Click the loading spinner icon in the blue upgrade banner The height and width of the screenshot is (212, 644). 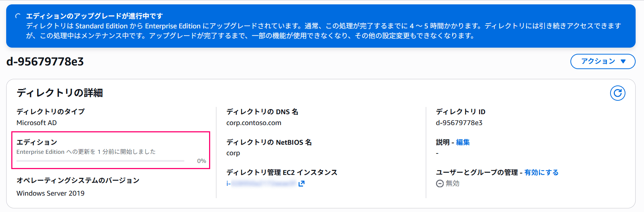[x=17, y=16]
